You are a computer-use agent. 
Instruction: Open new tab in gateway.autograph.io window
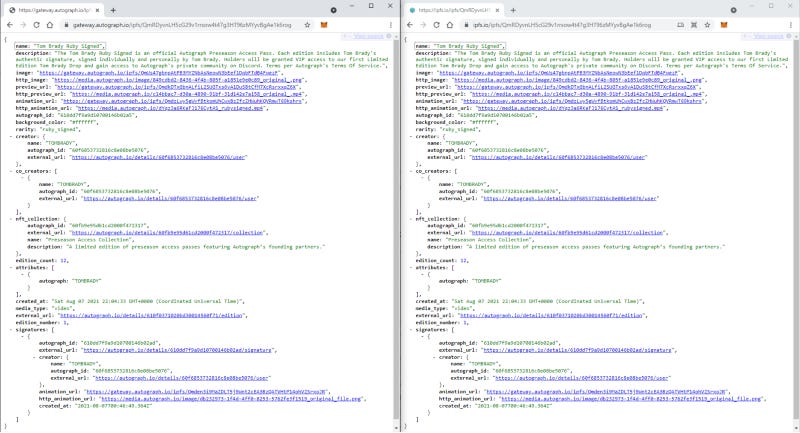click(113, 10)
